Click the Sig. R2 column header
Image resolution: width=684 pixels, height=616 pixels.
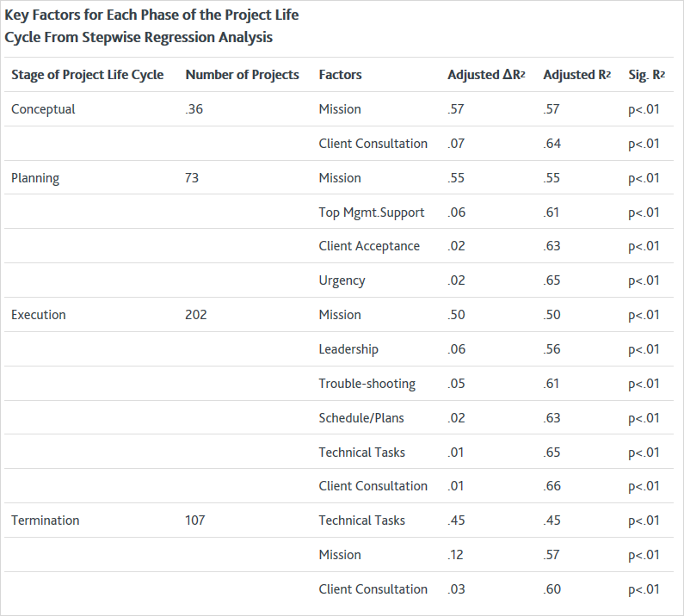646,75
